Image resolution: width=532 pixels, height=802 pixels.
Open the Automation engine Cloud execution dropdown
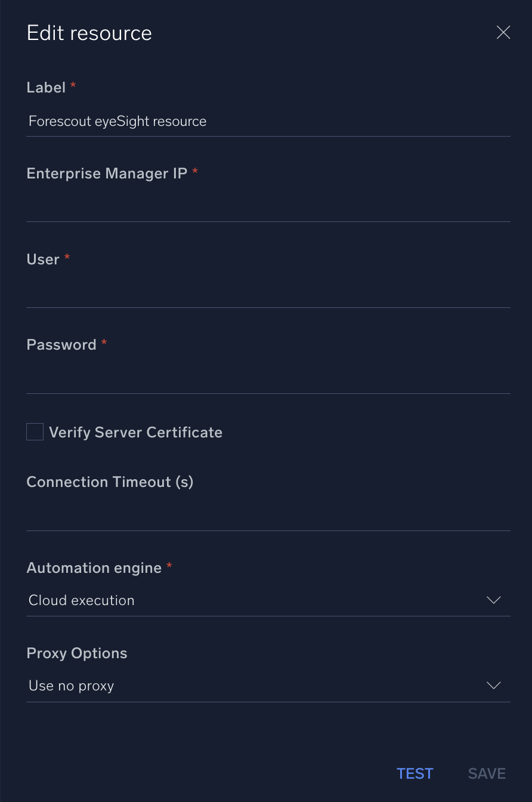(x=256, y=600)
